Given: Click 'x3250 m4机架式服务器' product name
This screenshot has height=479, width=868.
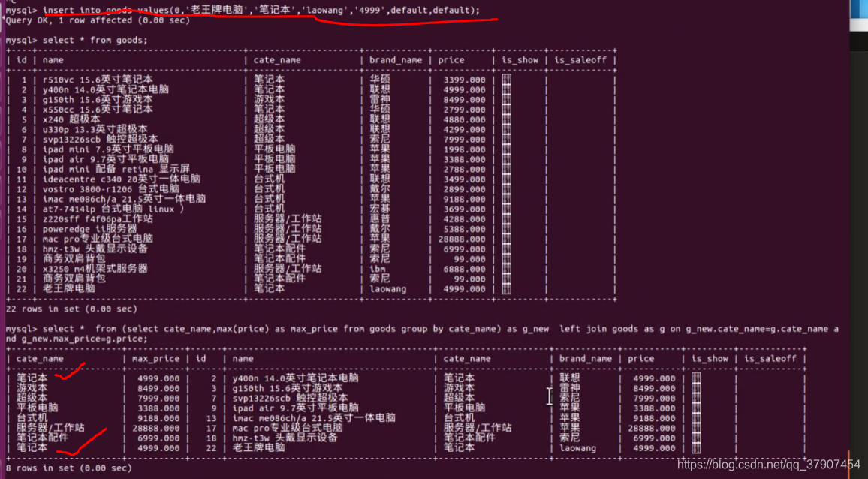Looking at the screenshot, I should (x=95, y=269).
